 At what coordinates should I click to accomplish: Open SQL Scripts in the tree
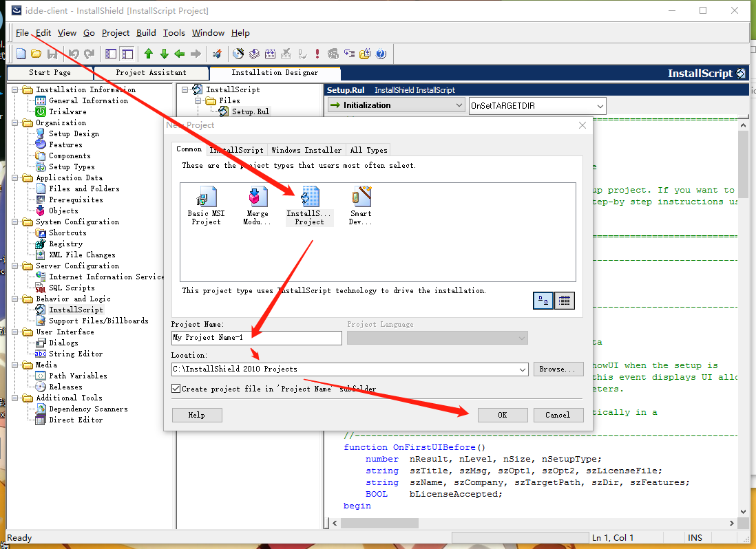coord(72,288)
